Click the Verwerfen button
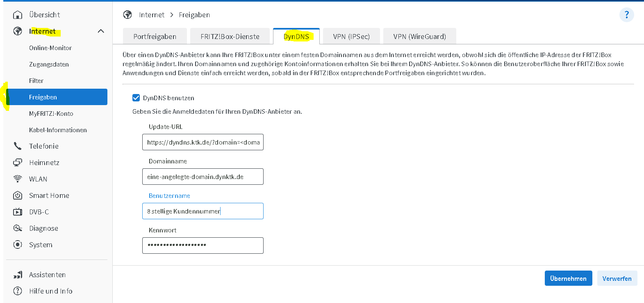This screenshot has height=303, width=644. click(617, 278)
